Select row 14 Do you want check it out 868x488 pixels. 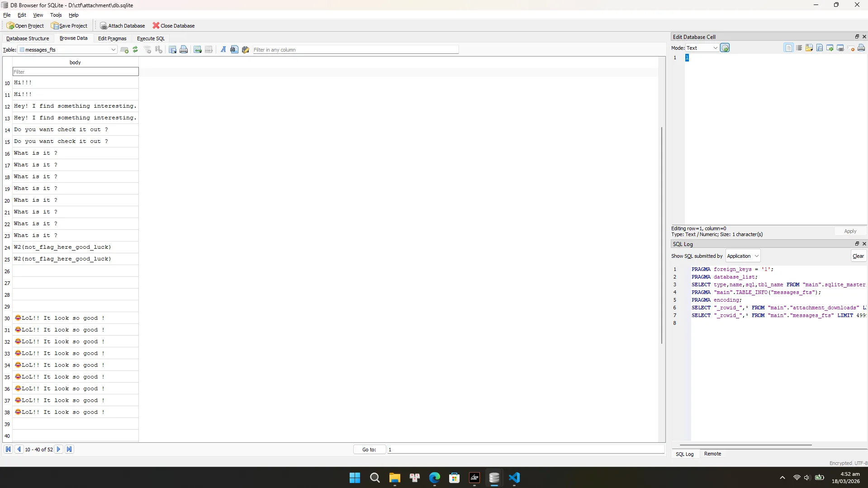tap(76, 130)
